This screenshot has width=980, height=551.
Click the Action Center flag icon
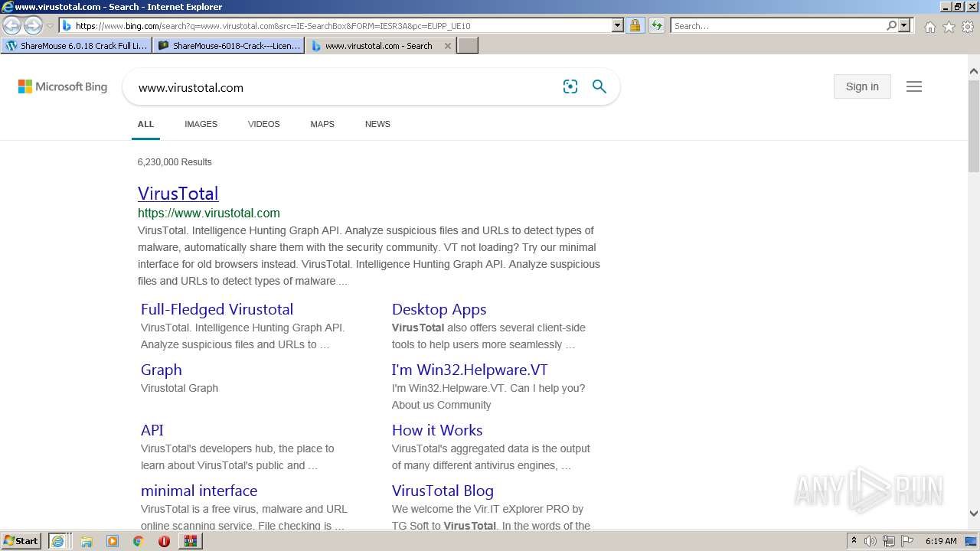pos(906,541)
